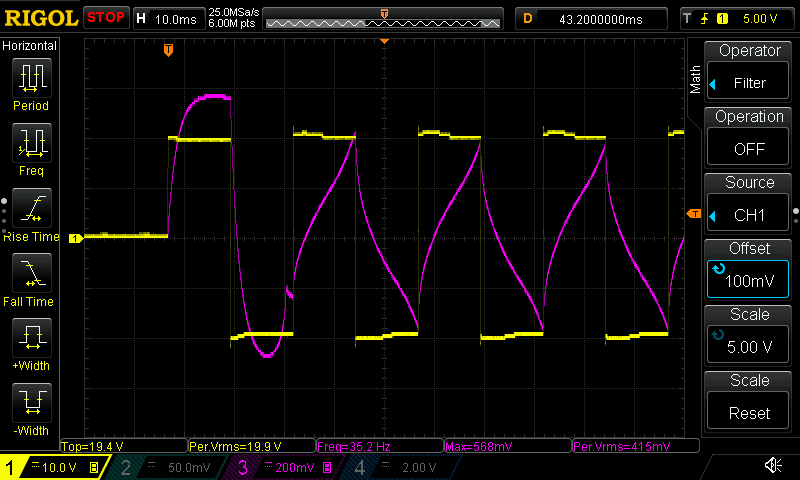
Task: Click the rising edge trigger icon
Action: (x=705, y=19)
